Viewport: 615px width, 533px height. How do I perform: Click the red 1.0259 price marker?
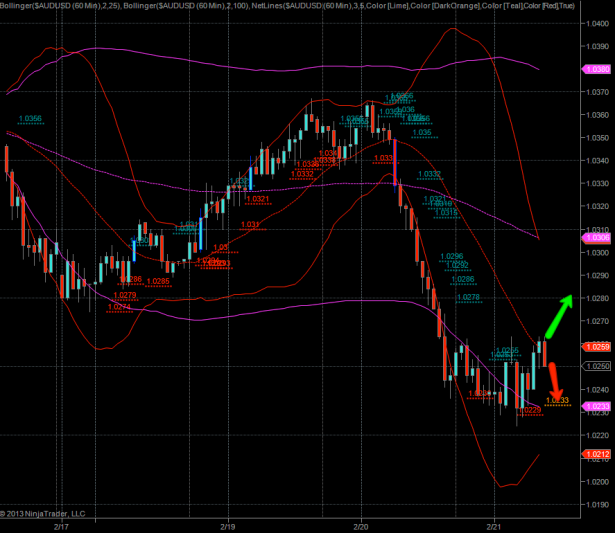pyautogui.click(x=599, y=346)
